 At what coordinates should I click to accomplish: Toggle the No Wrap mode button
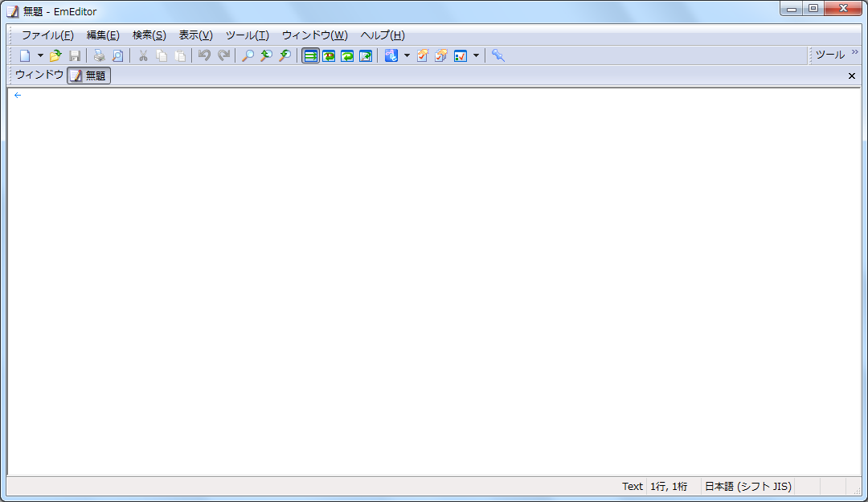(x=310, y=55)
